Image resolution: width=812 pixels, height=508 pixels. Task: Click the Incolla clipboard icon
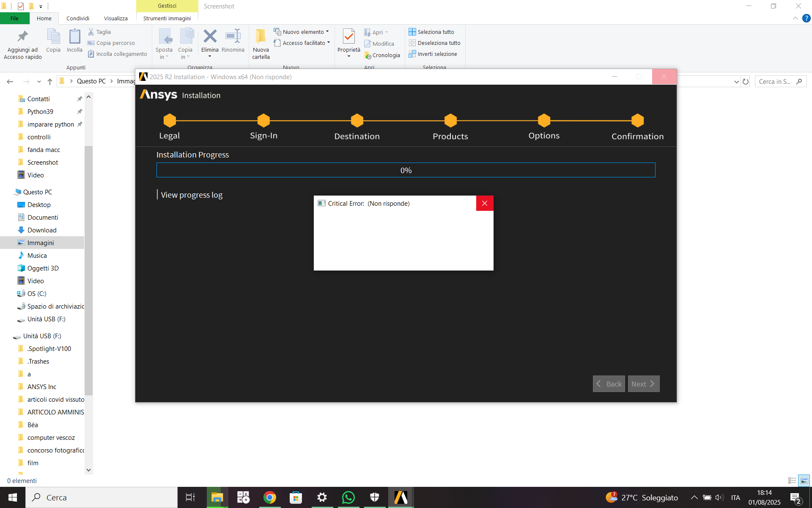coord(74,36)
